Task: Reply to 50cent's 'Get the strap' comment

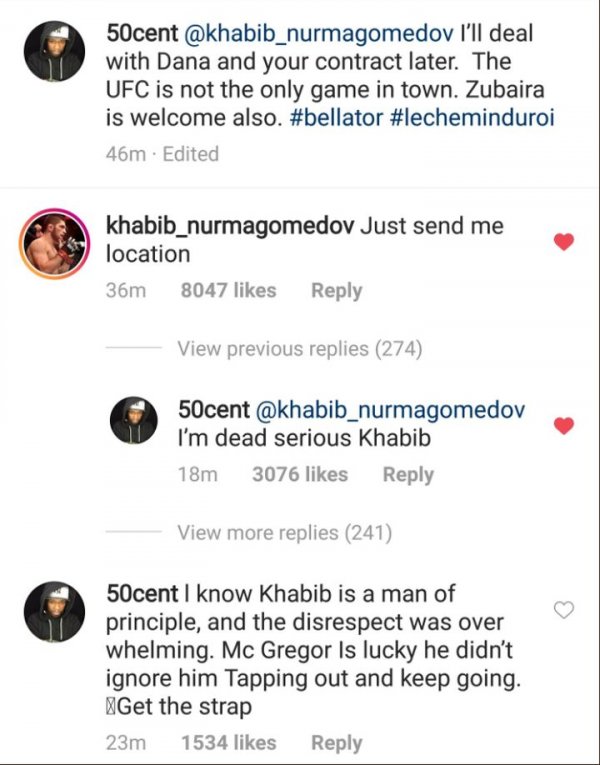Action: coord(336,742)
